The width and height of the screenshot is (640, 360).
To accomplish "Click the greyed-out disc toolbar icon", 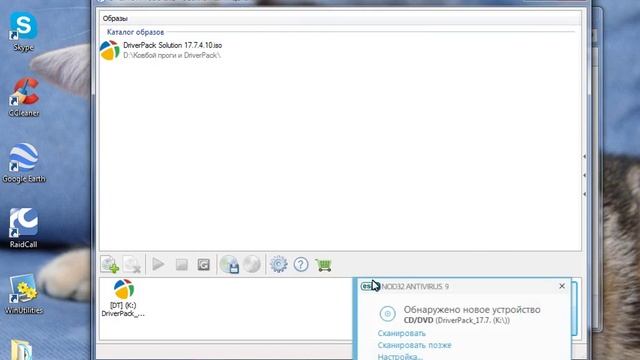I will click(252, 264).
